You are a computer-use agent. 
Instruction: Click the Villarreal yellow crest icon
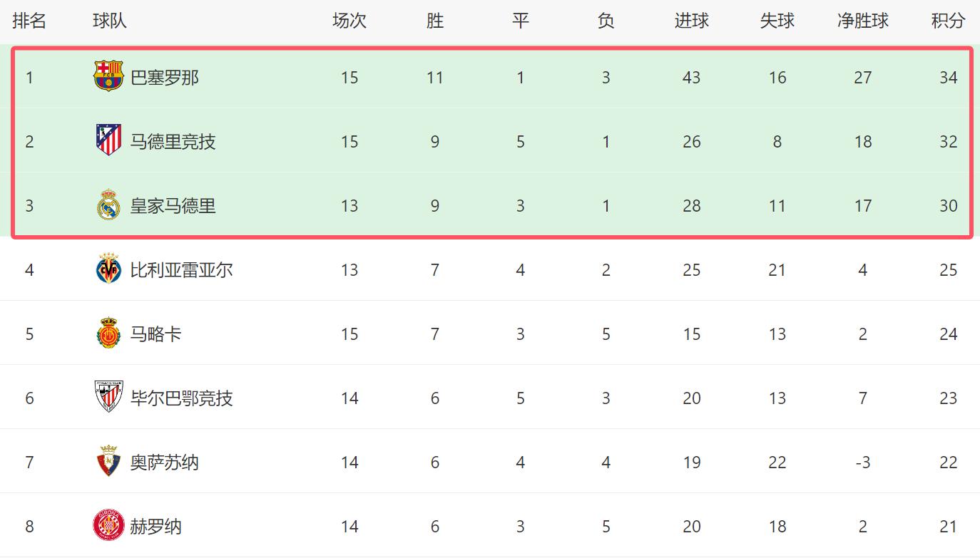[x=108, y=269]
